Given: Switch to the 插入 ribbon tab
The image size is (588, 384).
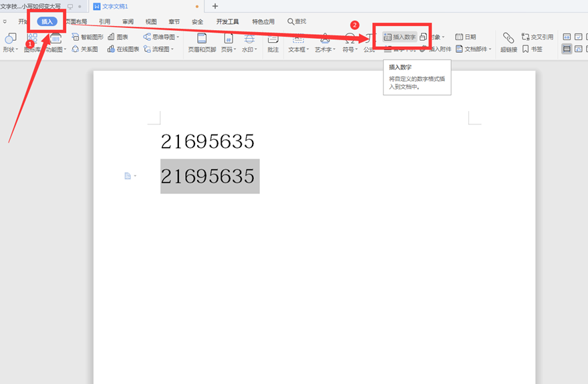Looking at the screenshot, I should [47, 21].
